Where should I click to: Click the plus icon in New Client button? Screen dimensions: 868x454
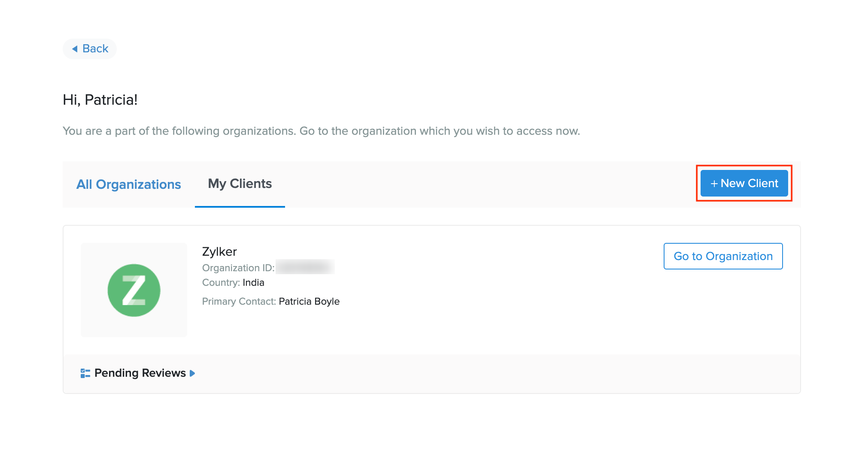714,183
